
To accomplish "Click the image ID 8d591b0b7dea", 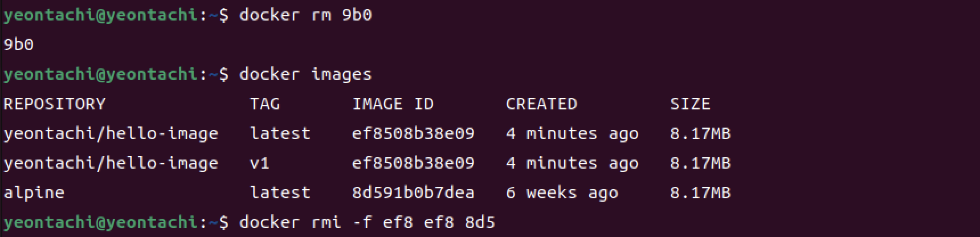I will [413, 193].
